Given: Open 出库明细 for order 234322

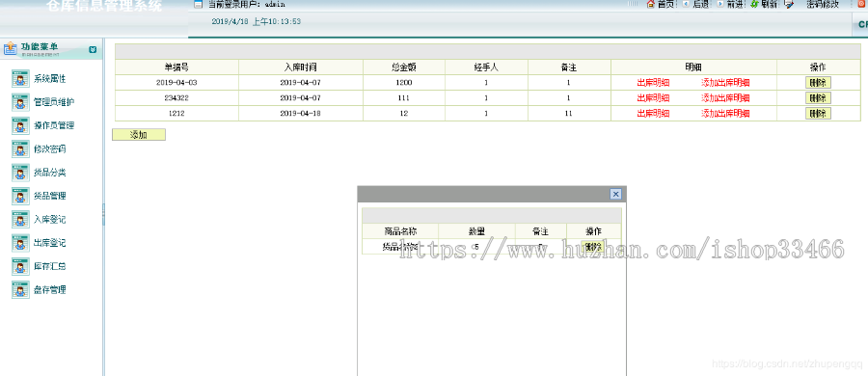Looking at the screenshot, I should click(654, 98).
